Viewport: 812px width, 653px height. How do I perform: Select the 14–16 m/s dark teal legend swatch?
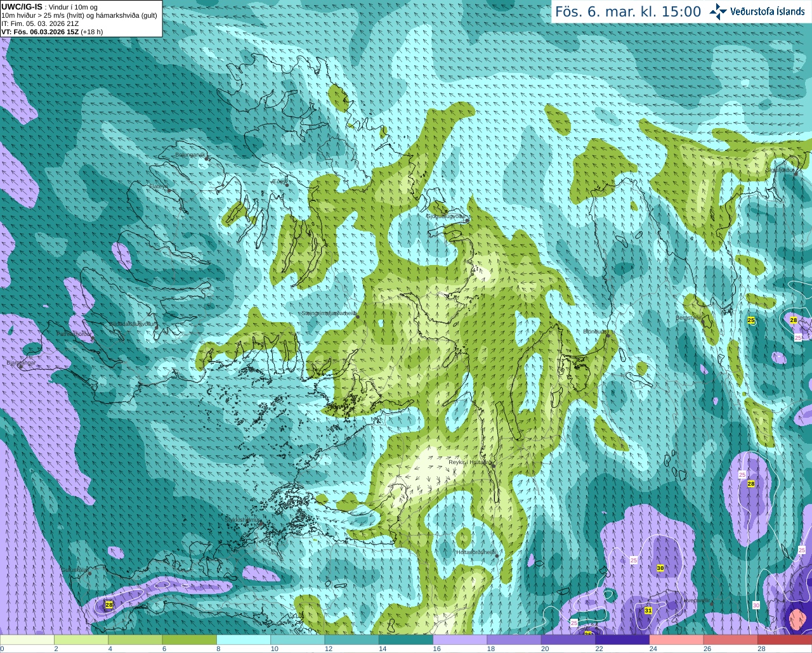point(406,640)
